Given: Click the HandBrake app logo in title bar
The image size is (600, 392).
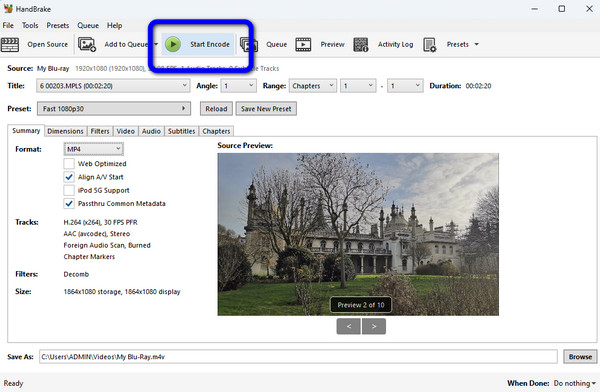Looking at the screenshot, I should pos(8,8).
